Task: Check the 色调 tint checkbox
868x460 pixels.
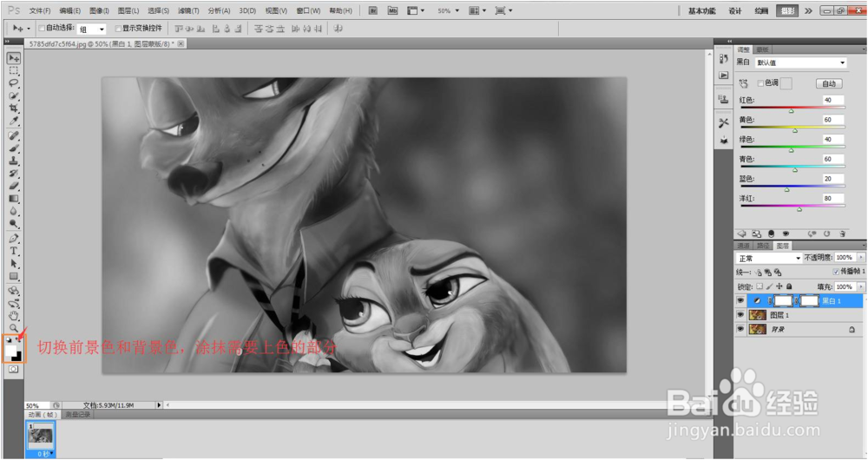Action: (x=760, y=83)
